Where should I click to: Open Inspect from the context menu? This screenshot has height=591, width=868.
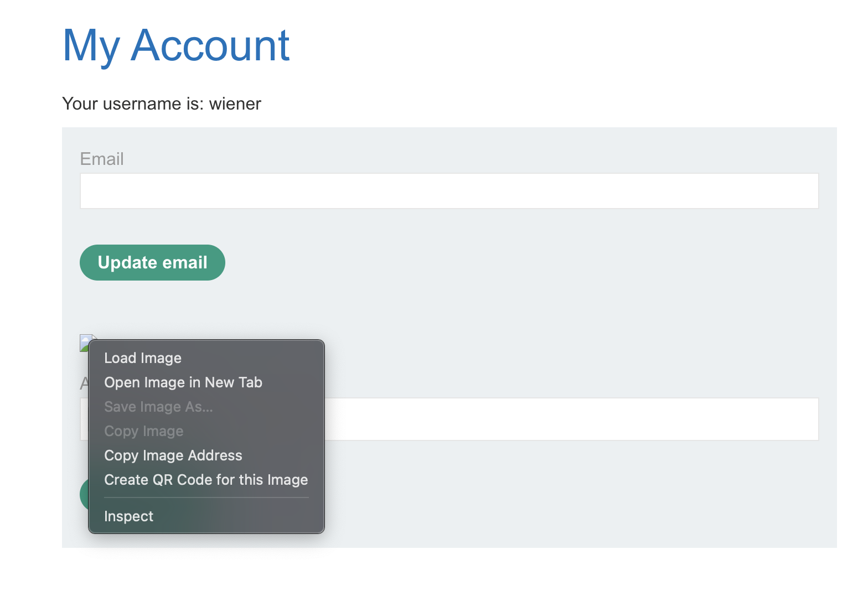(x=129, y=516)
